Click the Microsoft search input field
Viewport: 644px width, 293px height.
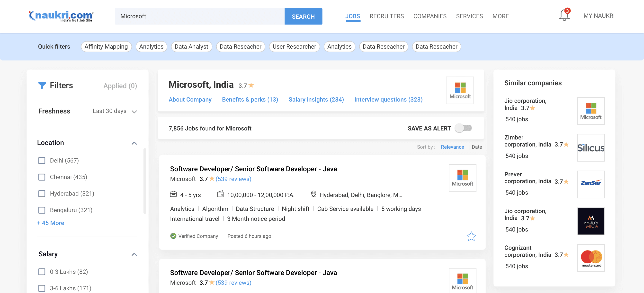pyautogui.click(x=199, y=16)
